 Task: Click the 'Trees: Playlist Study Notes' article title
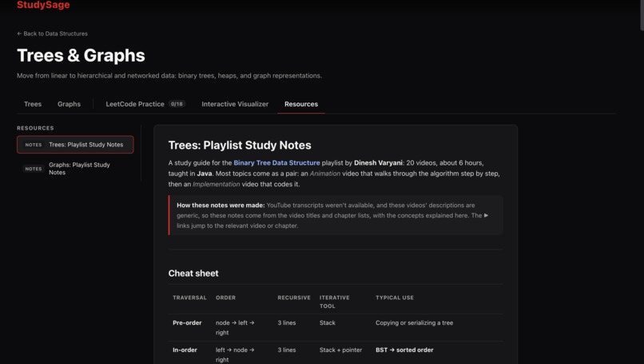[x=240, y=145]
